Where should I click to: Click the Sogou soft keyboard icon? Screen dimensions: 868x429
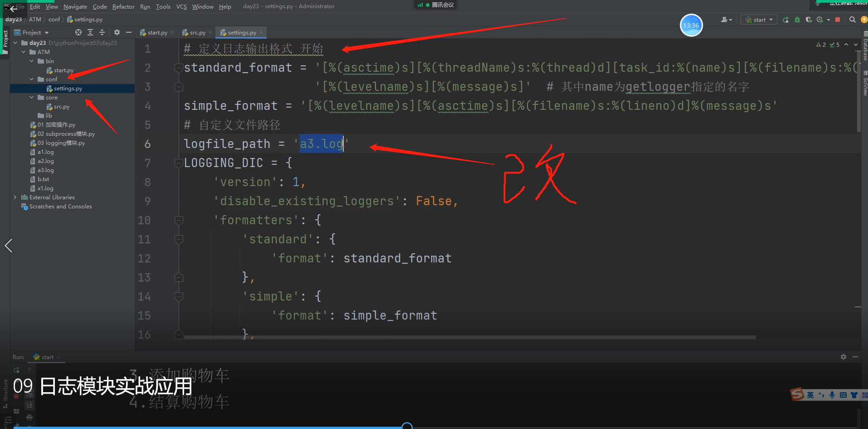843,394
